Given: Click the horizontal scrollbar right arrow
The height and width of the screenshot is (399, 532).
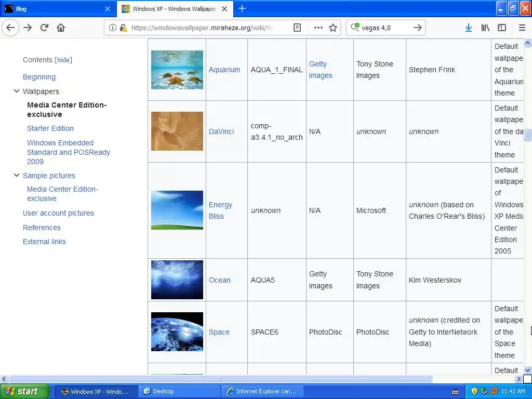Looking at the screenshot, I should 519,379.
